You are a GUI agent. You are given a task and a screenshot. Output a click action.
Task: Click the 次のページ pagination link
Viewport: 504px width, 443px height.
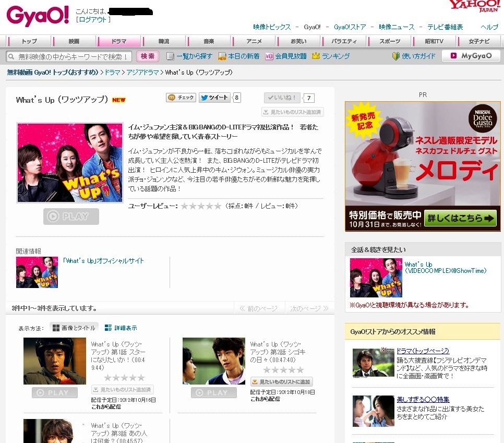pos(309,308)
